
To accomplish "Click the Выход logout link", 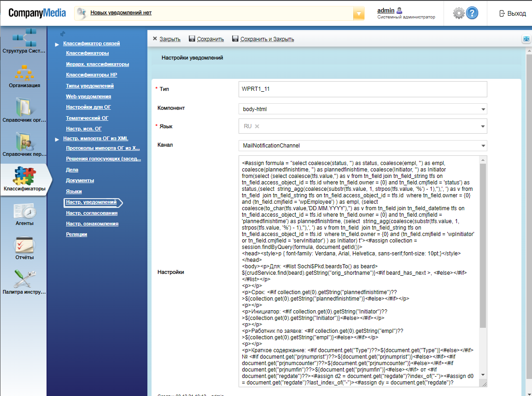I will (516, 13).
